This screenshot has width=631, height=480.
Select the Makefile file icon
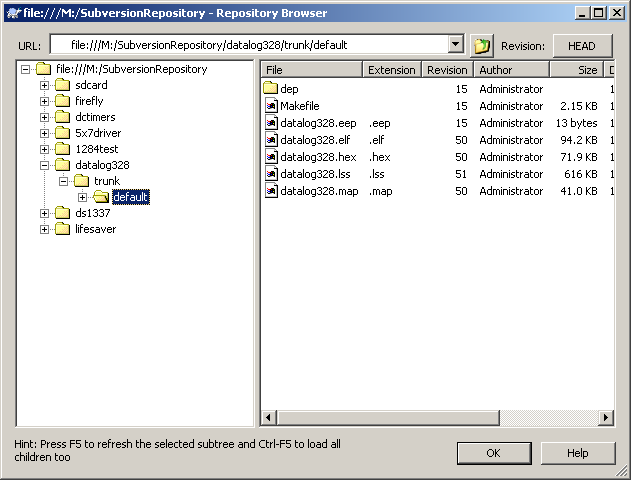coord(270,106)
